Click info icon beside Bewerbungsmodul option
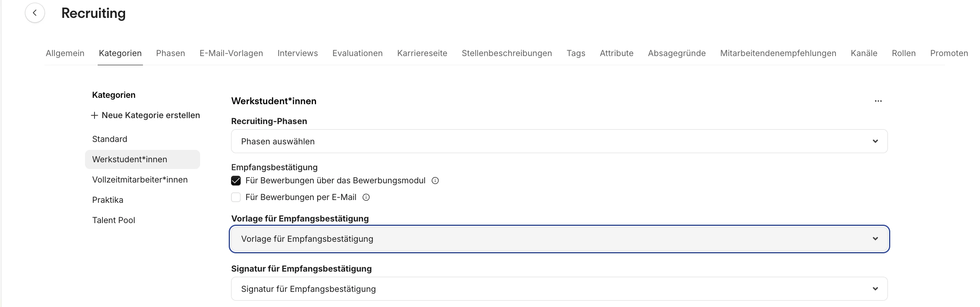This screenshot has height=307, width=980. coord(435,181)
